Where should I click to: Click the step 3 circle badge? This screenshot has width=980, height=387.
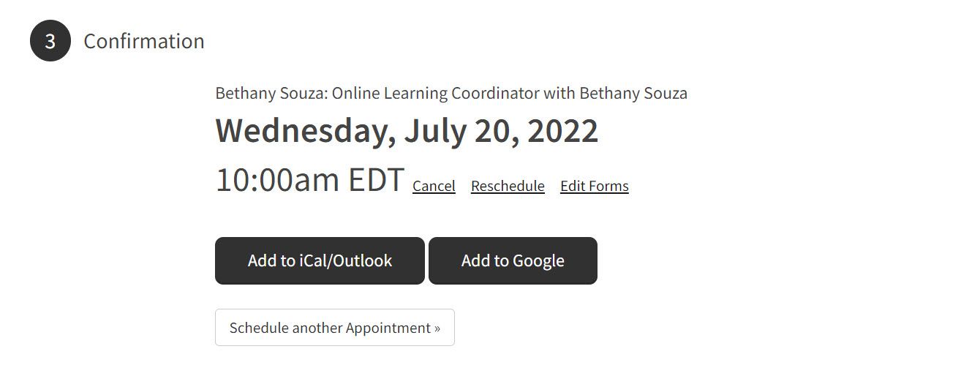pyautogui.click(x=50, y=41)
